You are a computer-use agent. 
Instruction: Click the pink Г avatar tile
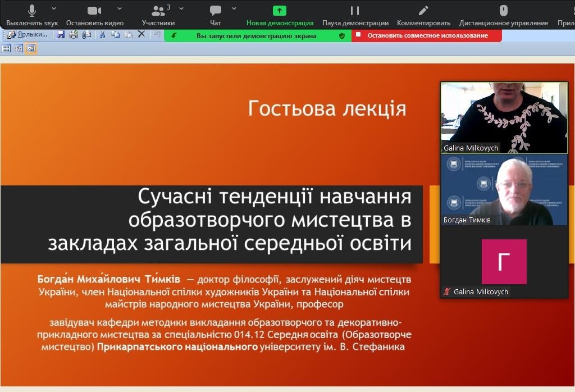504,262
